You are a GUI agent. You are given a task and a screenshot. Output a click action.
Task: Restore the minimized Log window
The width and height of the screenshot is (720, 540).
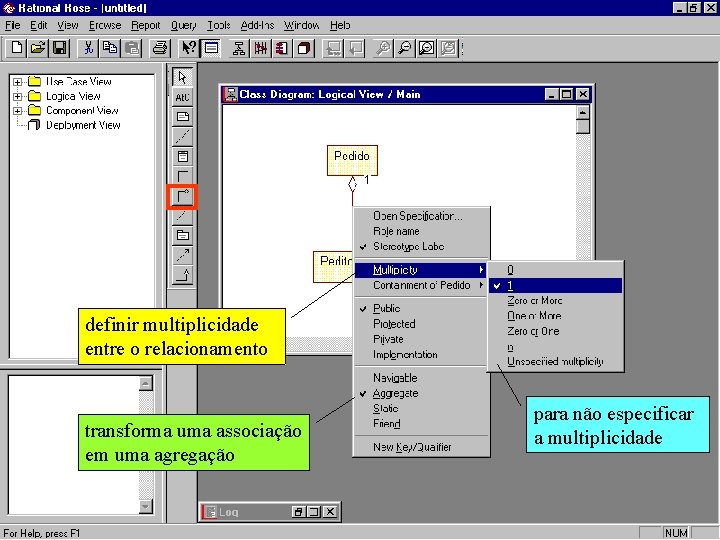[298, 512]
